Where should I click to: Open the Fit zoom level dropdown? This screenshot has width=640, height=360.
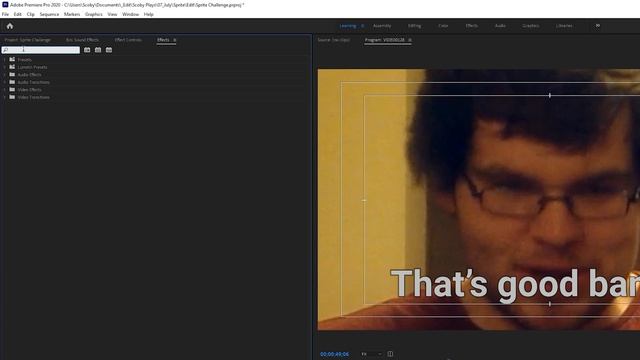click(x=371, y=354)
